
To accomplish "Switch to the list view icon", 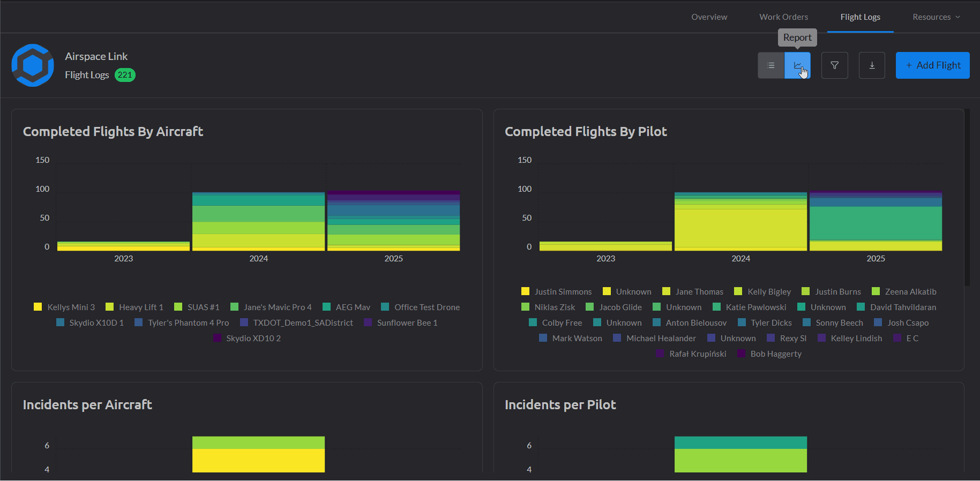I will (770, 65).
